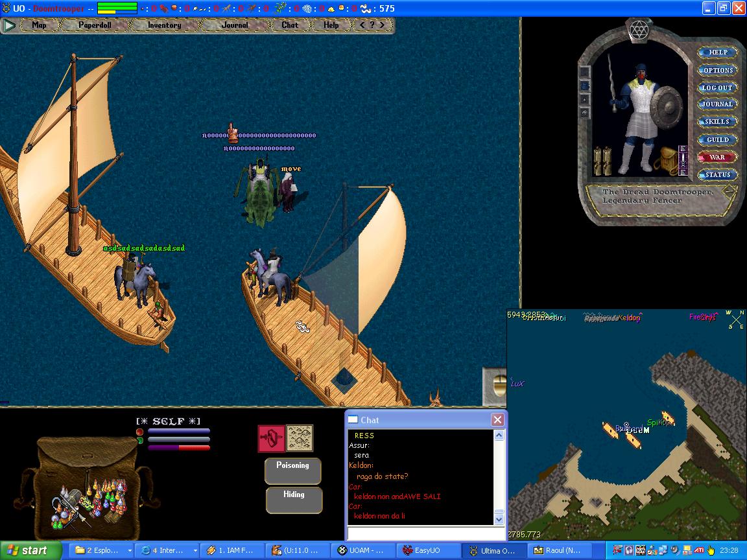Click the 'RESS' line in chat window

(x=364, y=436)
